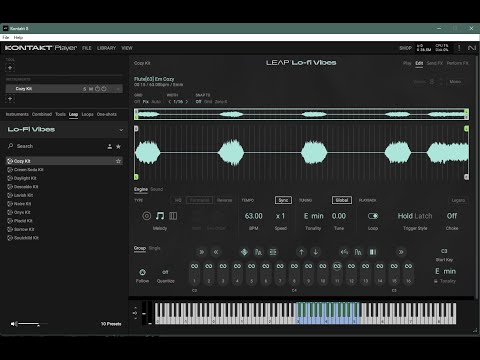The image size is (480, 360).
Task: Select the circular one-shot type icon
Action: pos(146,216)
